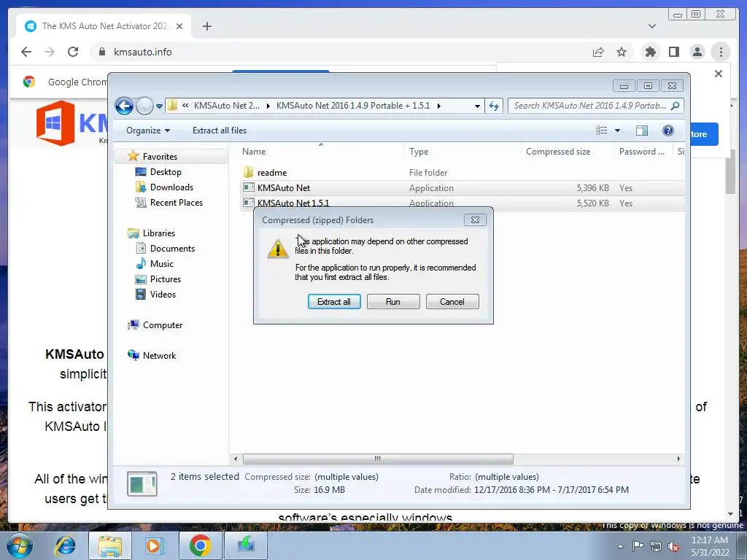Bookmark this page with the star icon

point(622,52)
